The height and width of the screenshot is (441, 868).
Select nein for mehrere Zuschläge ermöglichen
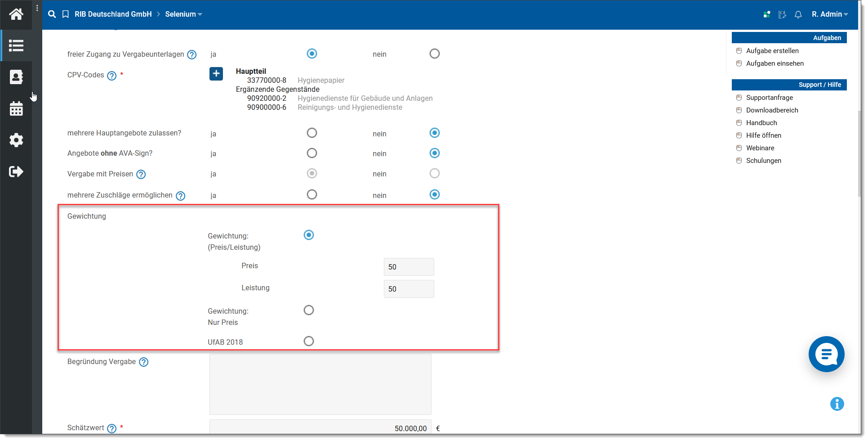pos(435,194)
